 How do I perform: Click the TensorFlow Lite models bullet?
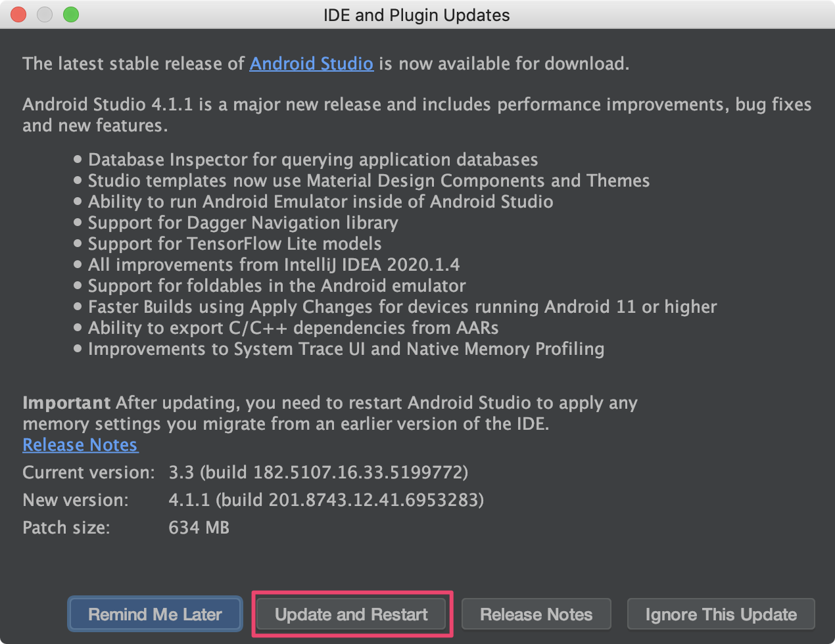tap(235, 244)
